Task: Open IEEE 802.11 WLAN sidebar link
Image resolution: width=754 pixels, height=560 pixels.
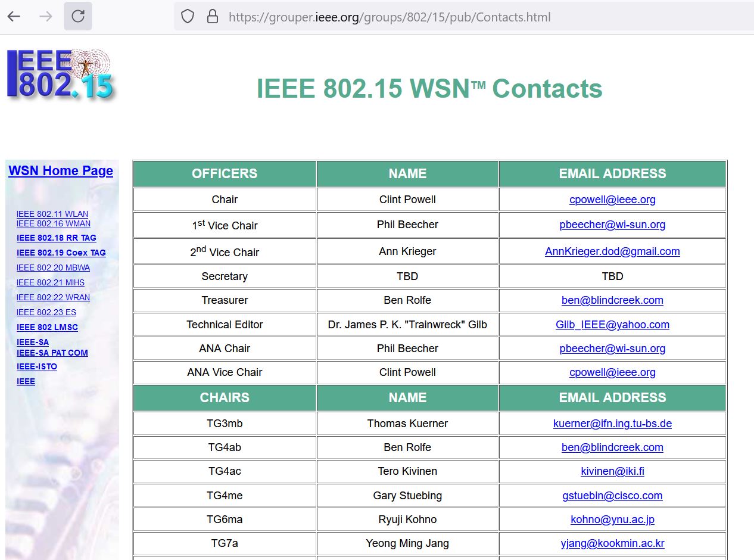Action: coord(52,214)
